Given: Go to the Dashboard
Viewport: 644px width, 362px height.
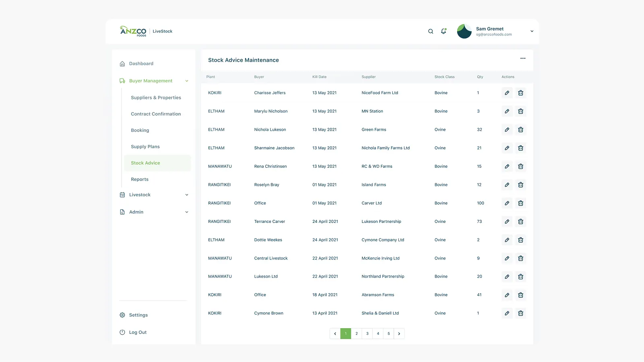Looking at the screenshot, I should (141, 64).
